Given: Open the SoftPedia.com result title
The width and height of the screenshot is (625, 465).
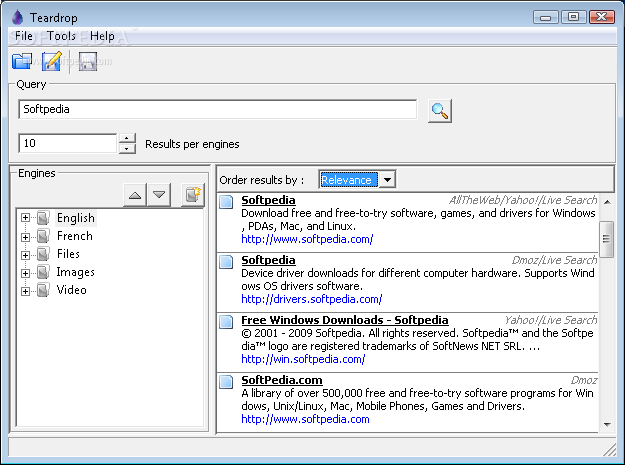Looking at the screenshot, I should pos(282,380).
